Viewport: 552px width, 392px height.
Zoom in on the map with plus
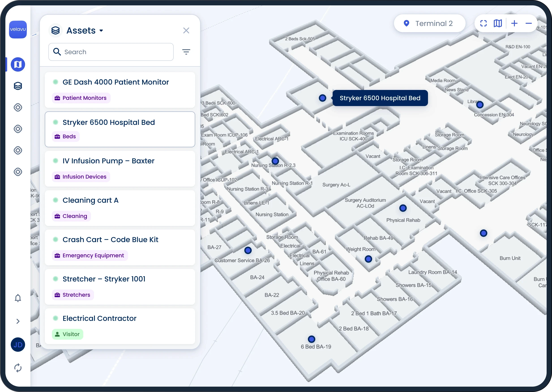[x=514, y=23]
